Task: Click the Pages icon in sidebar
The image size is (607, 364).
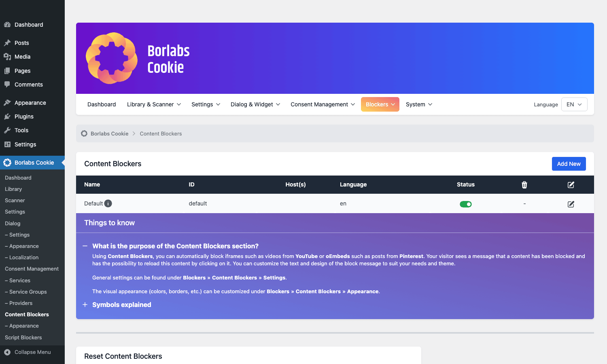Action: [x=7, y=71]
